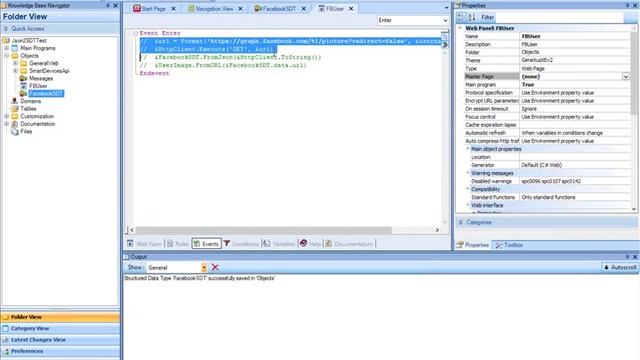The width and height of the screenshot is (640, 360).
Task: Switch to Properties bottom tab
Action: click(x=473, y=245)
